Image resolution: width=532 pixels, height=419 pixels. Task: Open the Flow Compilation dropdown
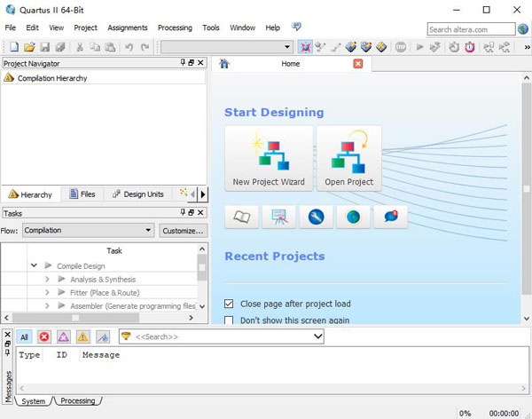click(88, 231)
